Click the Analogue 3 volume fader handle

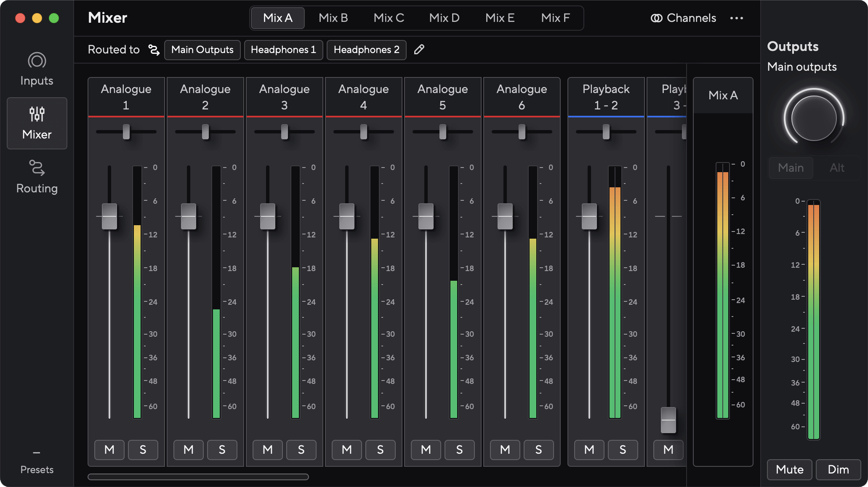[268, 216]
